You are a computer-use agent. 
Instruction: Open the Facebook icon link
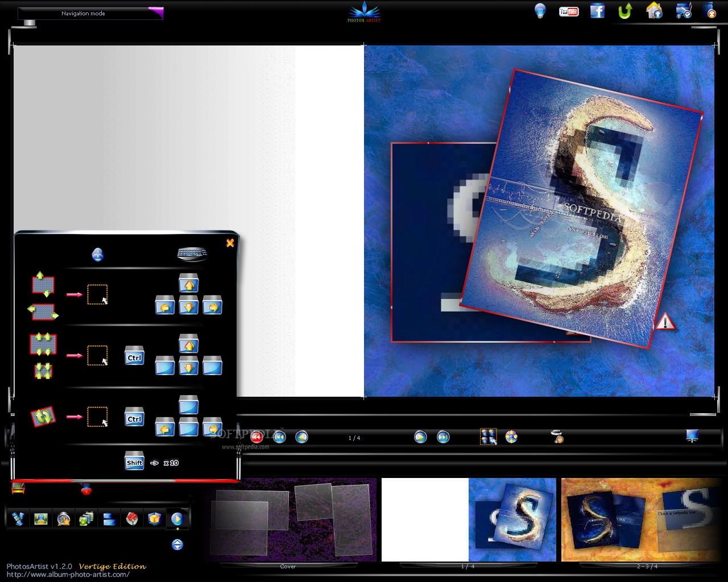point(597,11)
